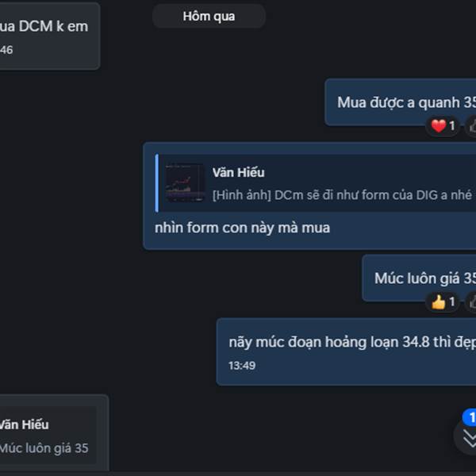Click the 13:49 timestamp

(242, 366)
